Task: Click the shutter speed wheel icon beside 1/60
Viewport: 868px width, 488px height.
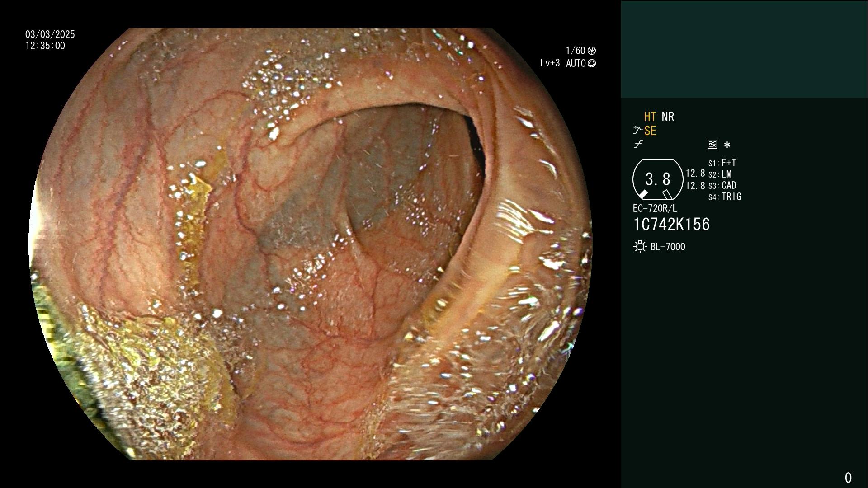Action: (592, 51)
